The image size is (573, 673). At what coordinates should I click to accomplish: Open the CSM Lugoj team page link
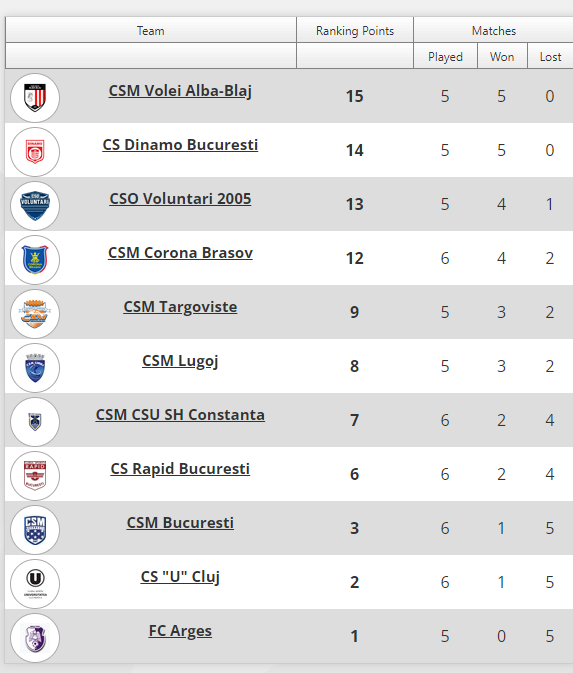pos(180,361)
